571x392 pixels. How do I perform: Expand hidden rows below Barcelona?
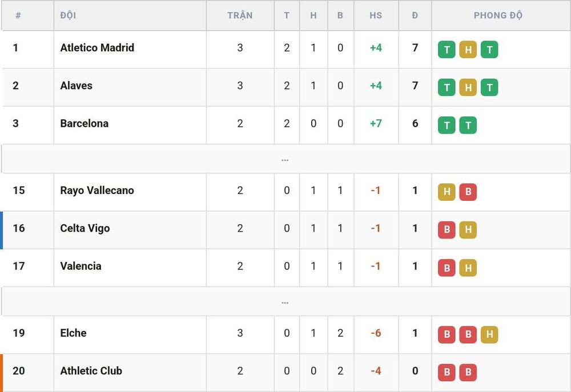point(285,159)
